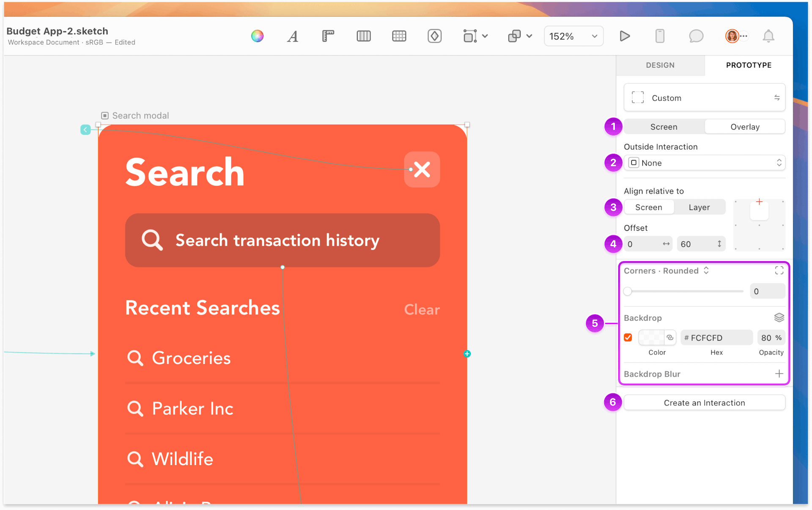
Task: Toggle rulers icon in toolbar
Action: pos(328,36)
